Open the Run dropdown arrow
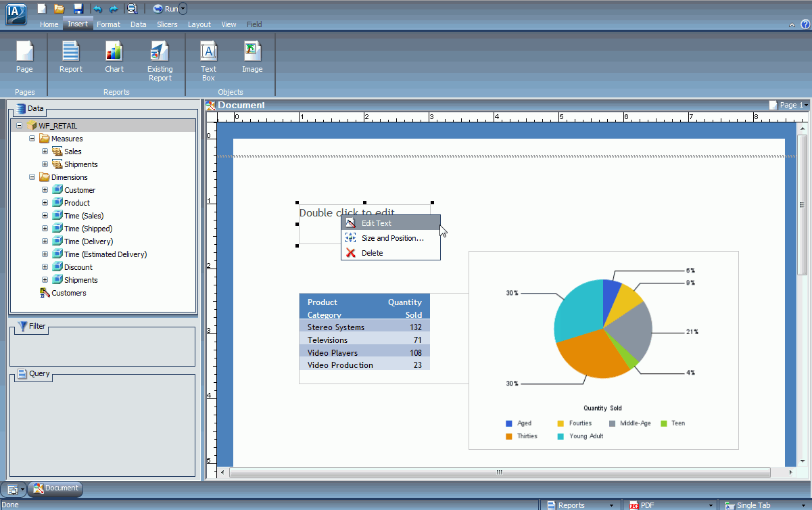The width and height of the screenshot is (812, 510). coord(183,9)
